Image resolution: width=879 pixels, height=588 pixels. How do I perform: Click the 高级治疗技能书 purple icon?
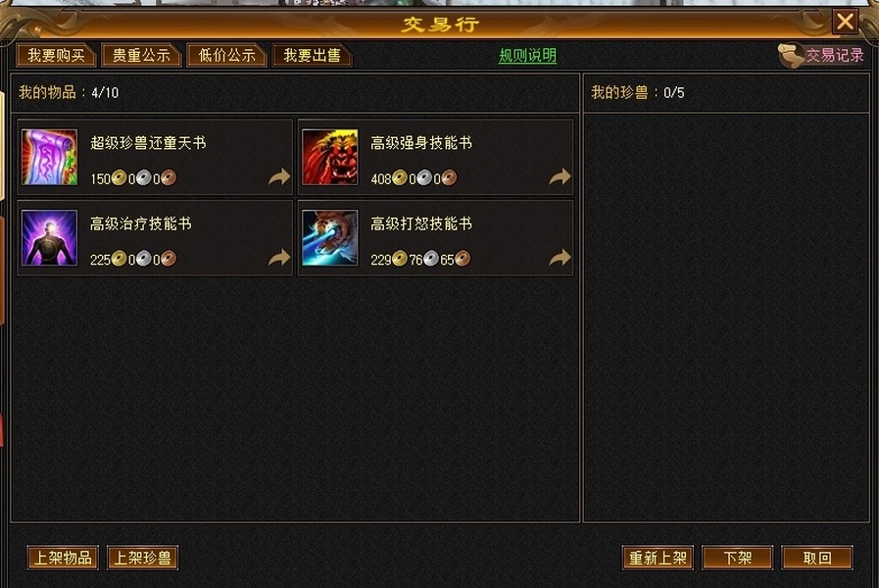[49, 238]
